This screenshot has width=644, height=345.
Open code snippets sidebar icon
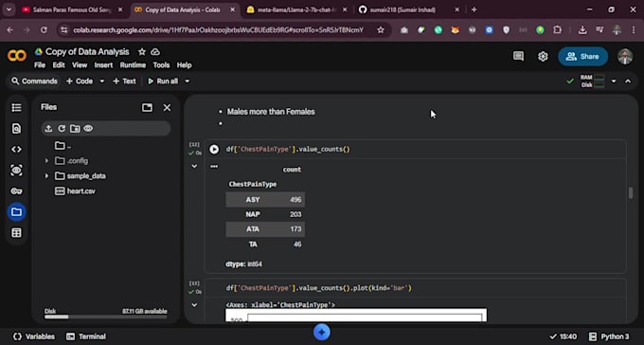click(16, 149)
